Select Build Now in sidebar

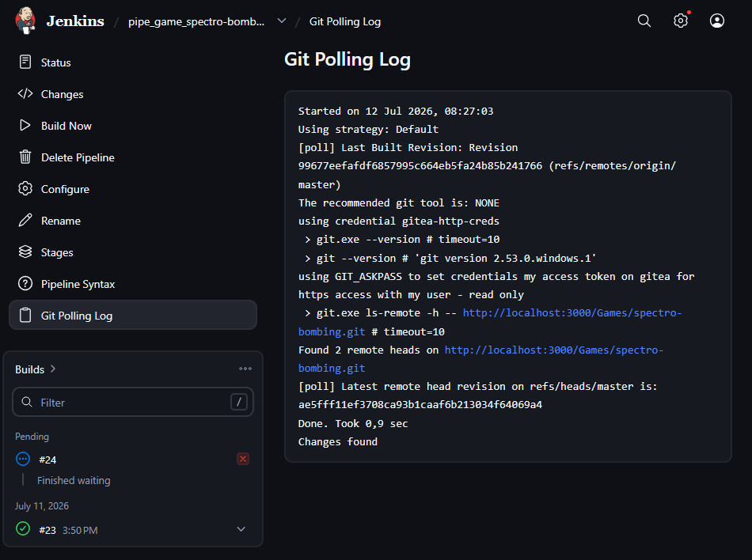(x=133, y=126)
